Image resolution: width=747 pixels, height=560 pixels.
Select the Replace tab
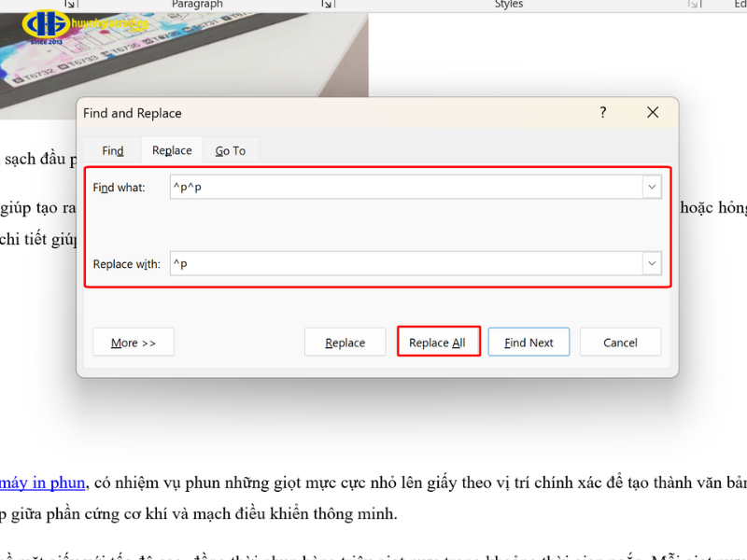coord(172,150)
